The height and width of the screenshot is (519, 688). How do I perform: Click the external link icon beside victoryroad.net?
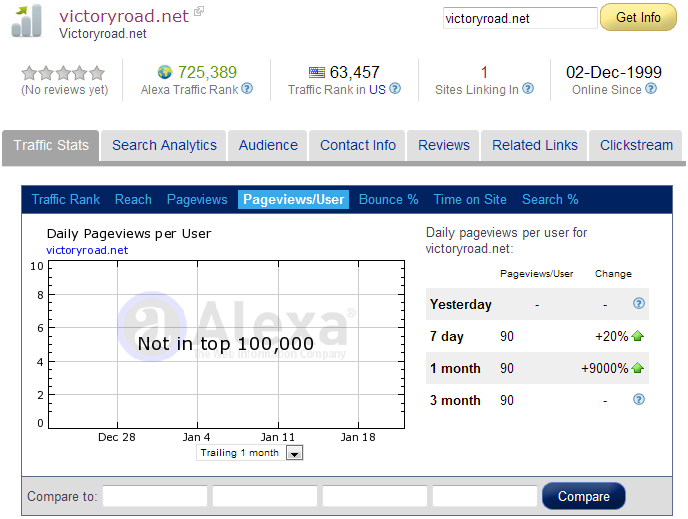(199, 12)
